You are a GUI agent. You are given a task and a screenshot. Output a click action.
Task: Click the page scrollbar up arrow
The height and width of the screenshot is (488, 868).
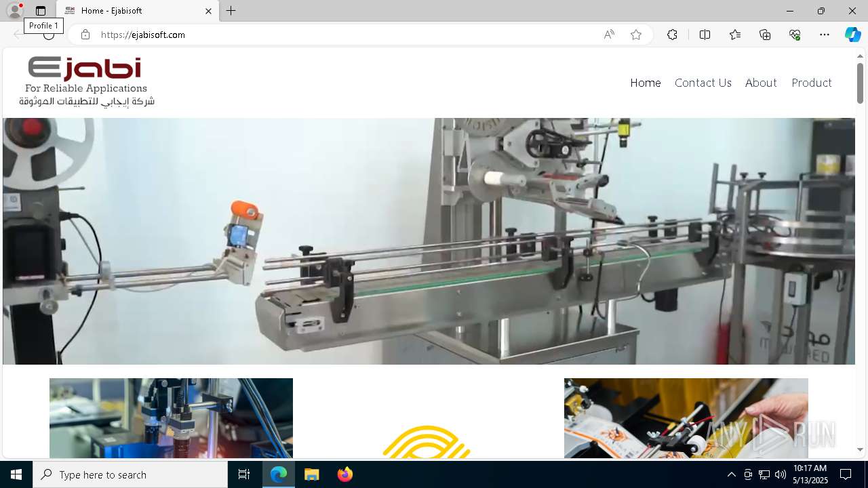click(860, 56)
